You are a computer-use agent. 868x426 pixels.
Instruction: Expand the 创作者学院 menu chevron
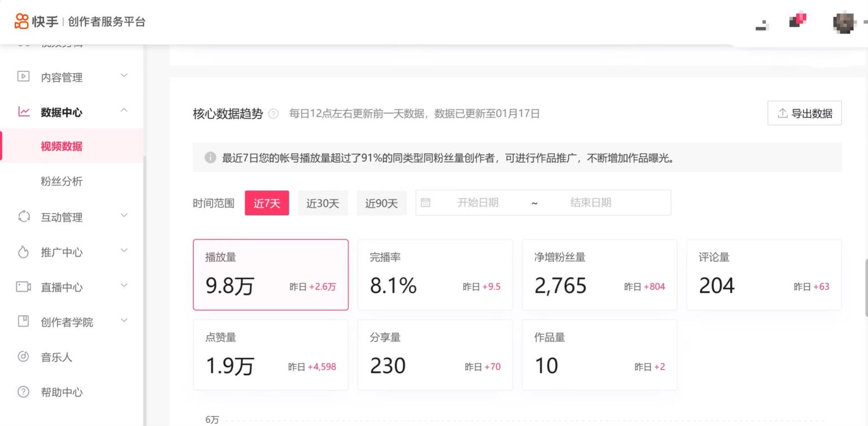coord(124,321)
